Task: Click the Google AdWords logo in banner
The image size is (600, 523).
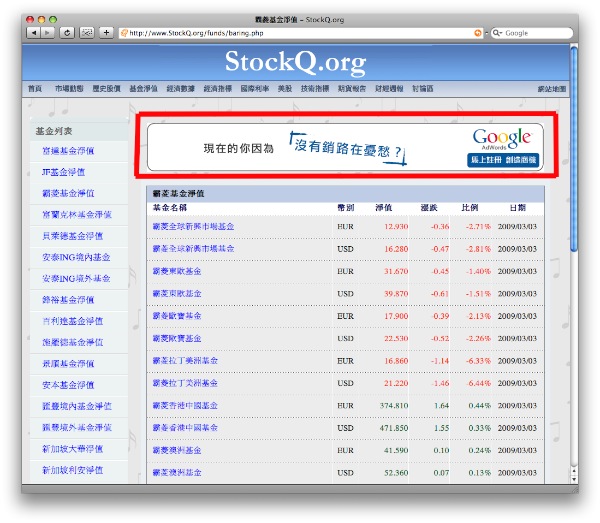Action: [x=503, y=138]
